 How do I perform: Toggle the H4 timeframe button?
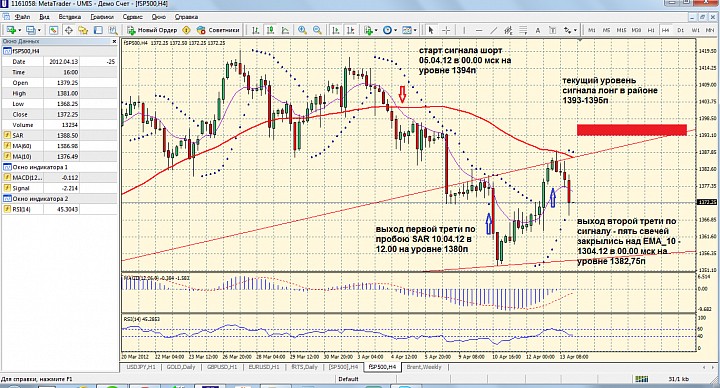[665, 30]
